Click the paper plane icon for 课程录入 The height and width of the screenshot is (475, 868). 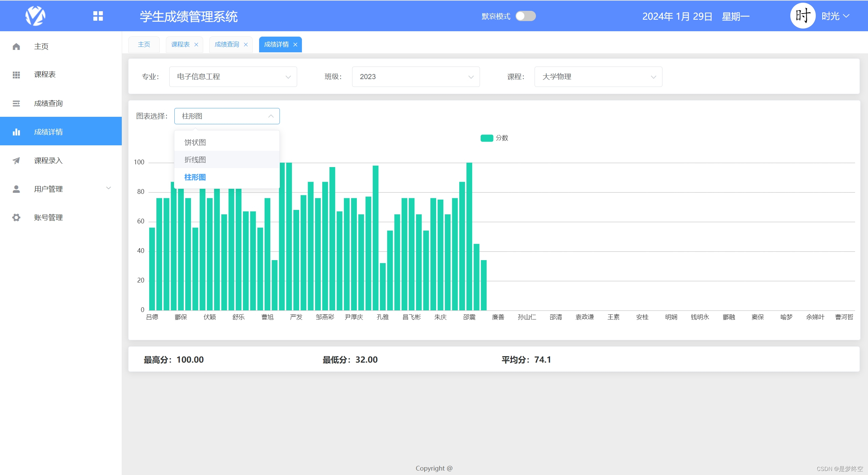click(x=16, y=160)
